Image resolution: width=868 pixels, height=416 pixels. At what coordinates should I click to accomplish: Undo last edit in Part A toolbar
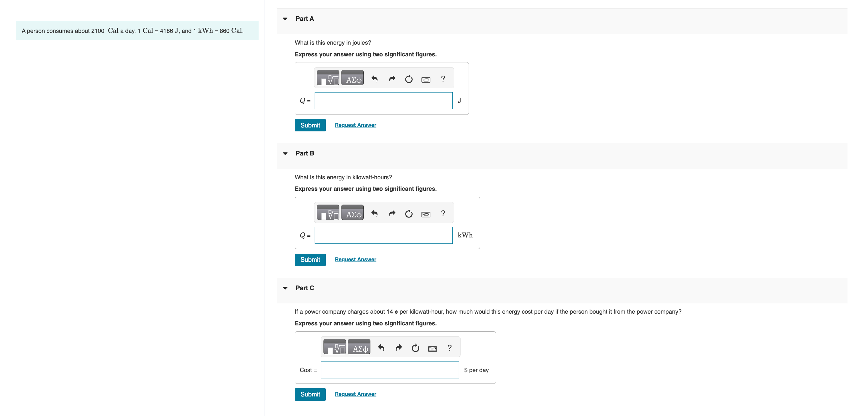click(374, 79)
